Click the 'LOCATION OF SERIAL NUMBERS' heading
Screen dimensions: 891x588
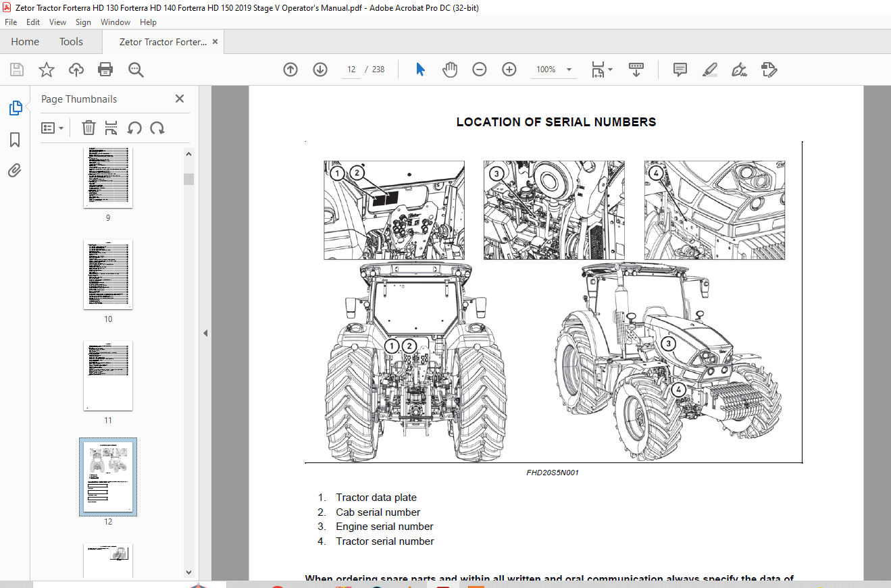(x=556, y=122)
